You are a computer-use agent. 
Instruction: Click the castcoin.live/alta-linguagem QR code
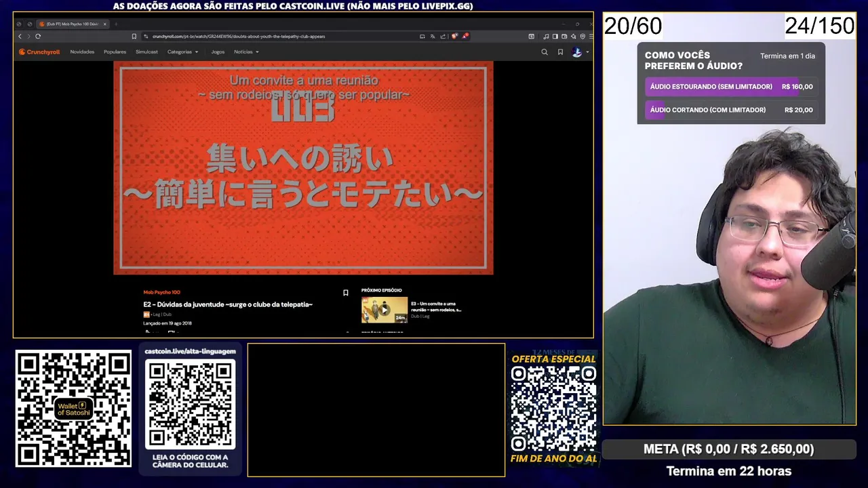(191, 404)
